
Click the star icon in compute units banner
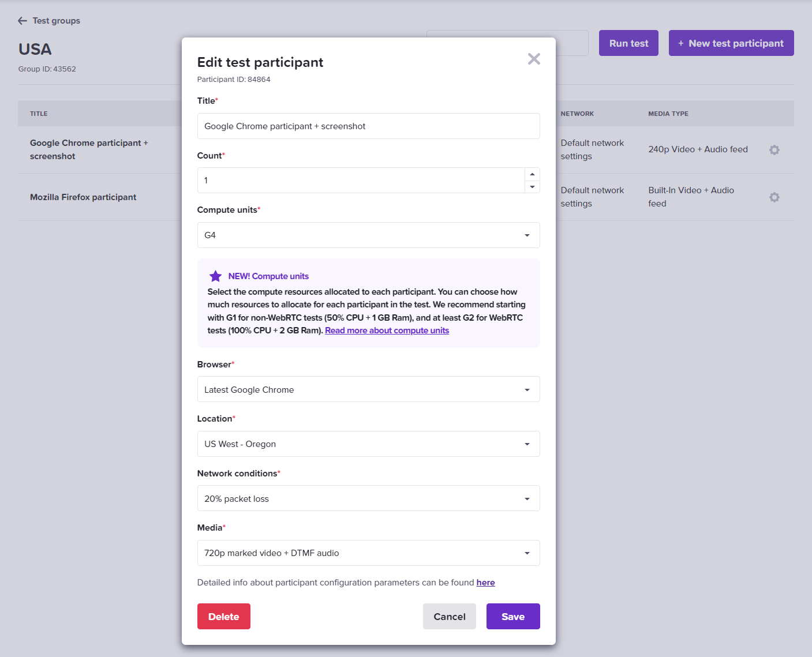(215, 276)
